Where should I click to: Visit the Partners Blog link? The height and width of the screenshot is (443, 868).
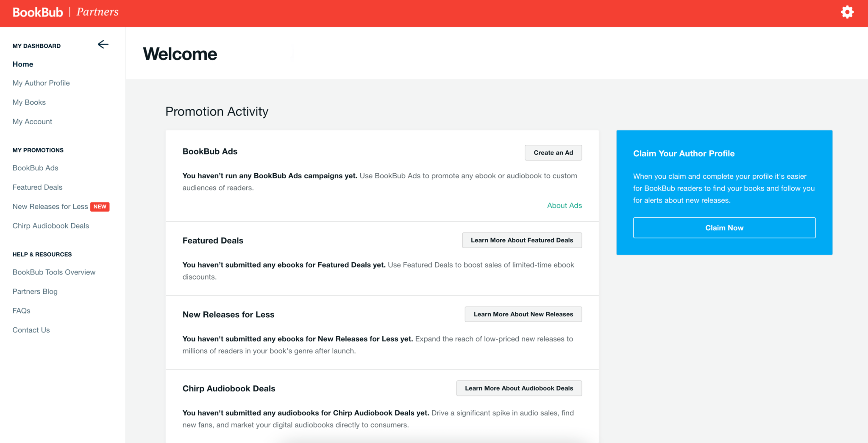pos(35,291)
